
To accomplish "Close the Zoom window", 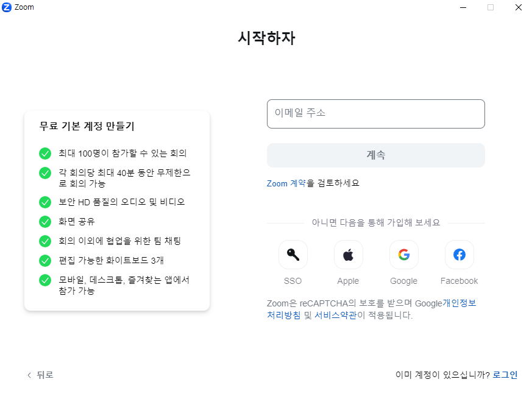I will click(x=519, y=7).
